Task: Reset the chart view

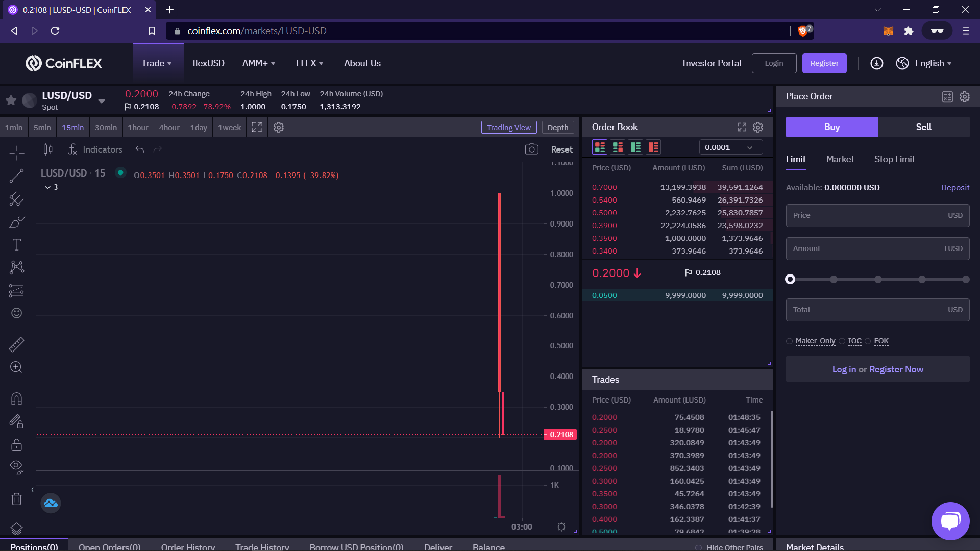Action: (x=562, y=149)
